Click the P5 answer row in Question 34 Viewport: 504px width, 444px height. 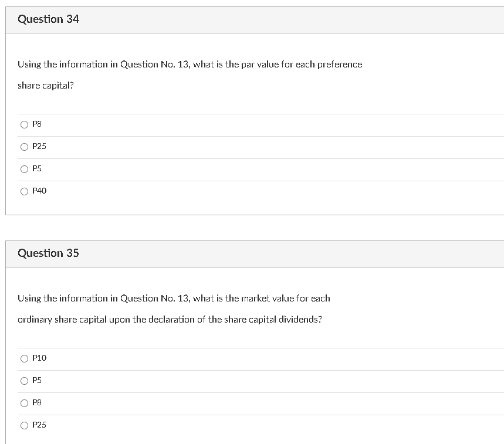coord(176,169)
